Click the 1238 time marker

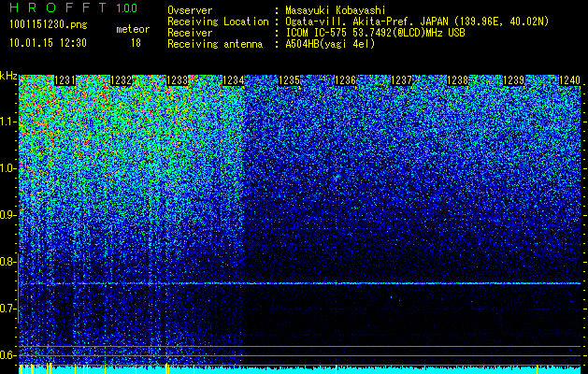tap(457, 80)
